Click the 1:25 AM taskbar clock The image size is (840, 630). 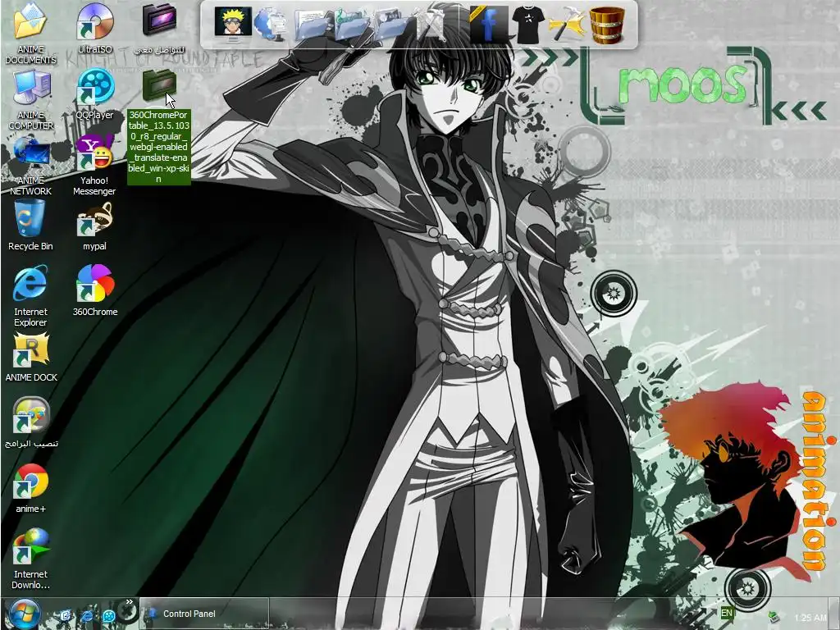coord(810,618)
